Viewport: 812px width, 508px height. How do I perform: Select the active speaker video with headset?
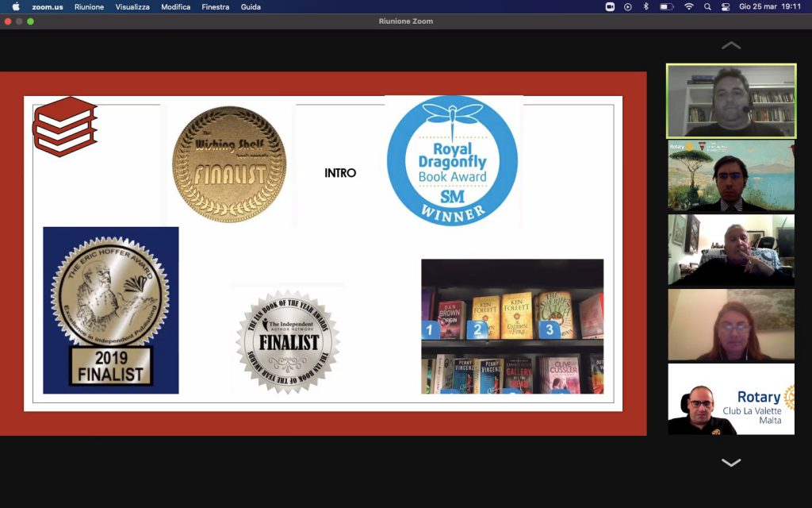(x=730, y=101)
